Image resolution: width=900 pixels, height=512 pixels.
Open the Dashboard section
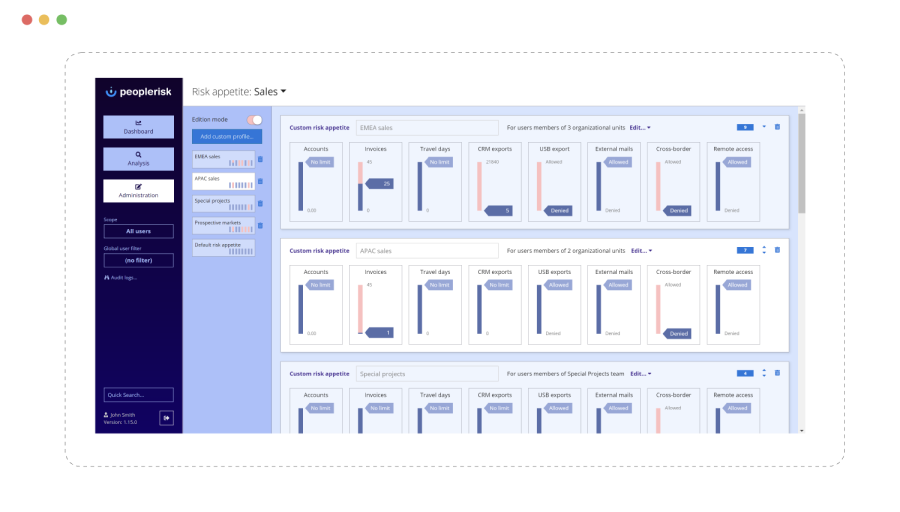click(139, 127)
